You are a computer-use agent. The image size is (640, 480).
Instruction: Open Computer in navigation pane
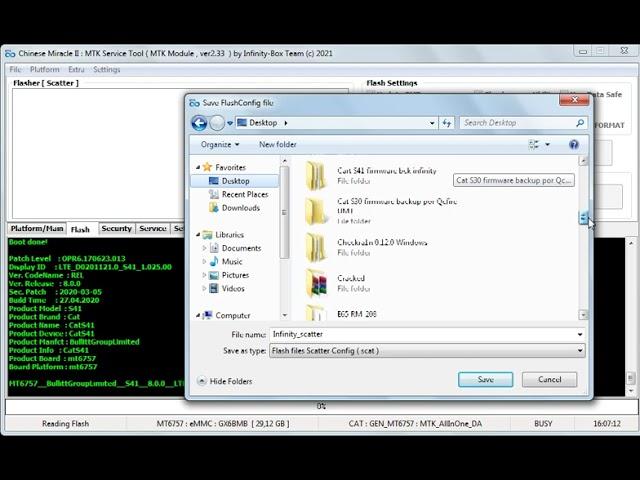click(x=232, y=316)
